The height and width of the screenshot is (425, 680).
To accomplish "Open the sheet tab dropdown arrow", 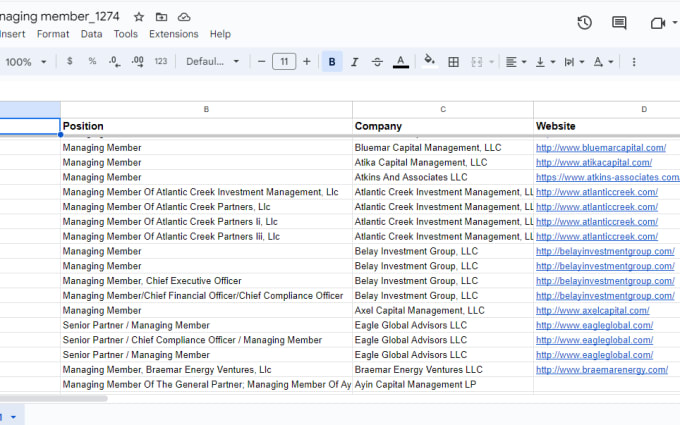I will 13,417.
